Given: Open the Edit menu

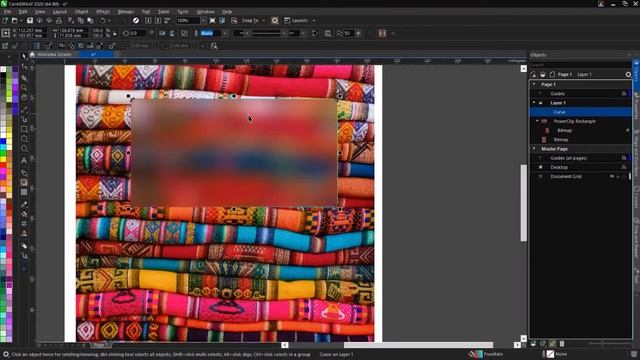Looking at the screenshot, I should pyautogui.click(x=23, y=12).
